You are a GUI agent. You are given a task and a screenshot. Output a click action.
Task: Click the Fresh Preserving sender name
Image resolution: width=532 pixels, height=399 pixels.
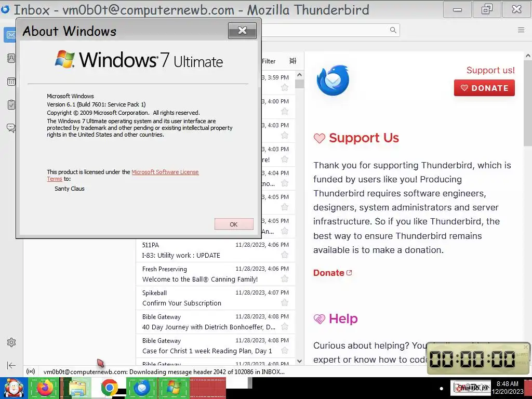(x=165, y=269)
